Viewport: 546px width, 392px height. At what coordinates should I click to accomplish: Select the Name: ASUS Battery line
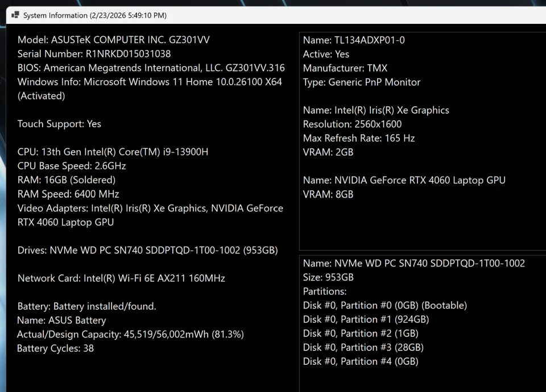pos(61,320)
